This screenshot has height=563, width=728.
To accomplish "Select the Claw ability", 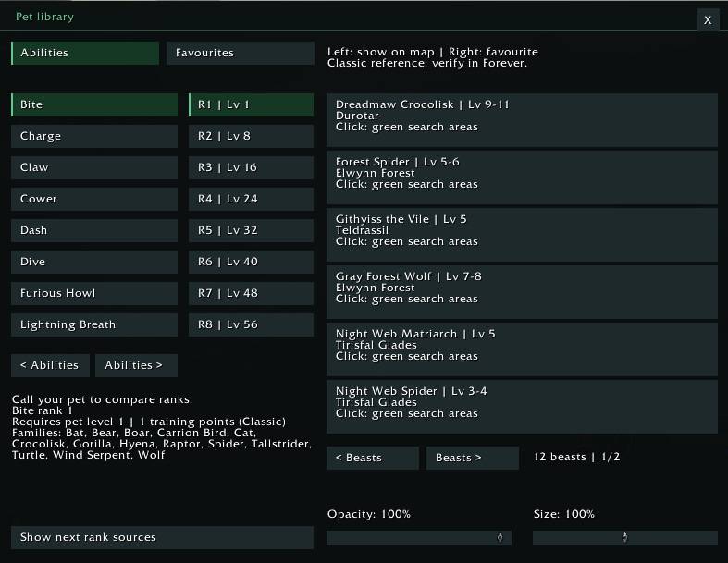I will (94, 167).
